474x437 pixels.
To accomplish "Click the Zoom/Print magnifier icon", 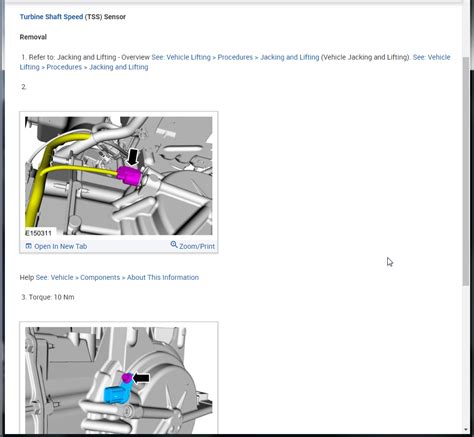I will pos(174,245).
